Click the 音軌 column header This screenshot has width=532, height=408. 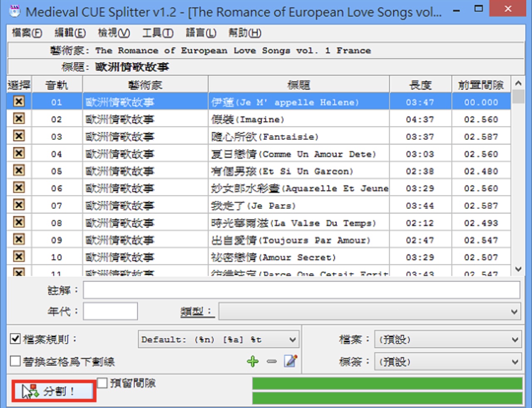(57, 85)
